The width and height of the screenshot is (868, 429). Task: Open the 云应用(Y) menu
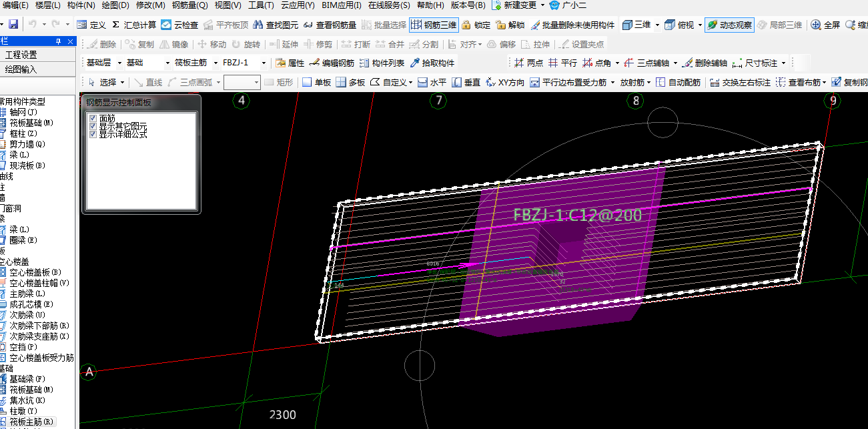(298, 5)
